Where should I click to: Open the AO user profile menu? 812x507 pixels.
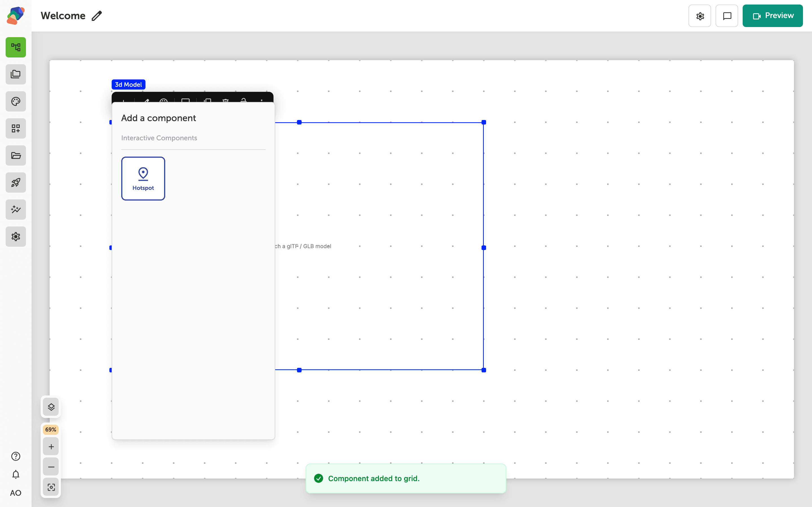(x=16, y=493)
